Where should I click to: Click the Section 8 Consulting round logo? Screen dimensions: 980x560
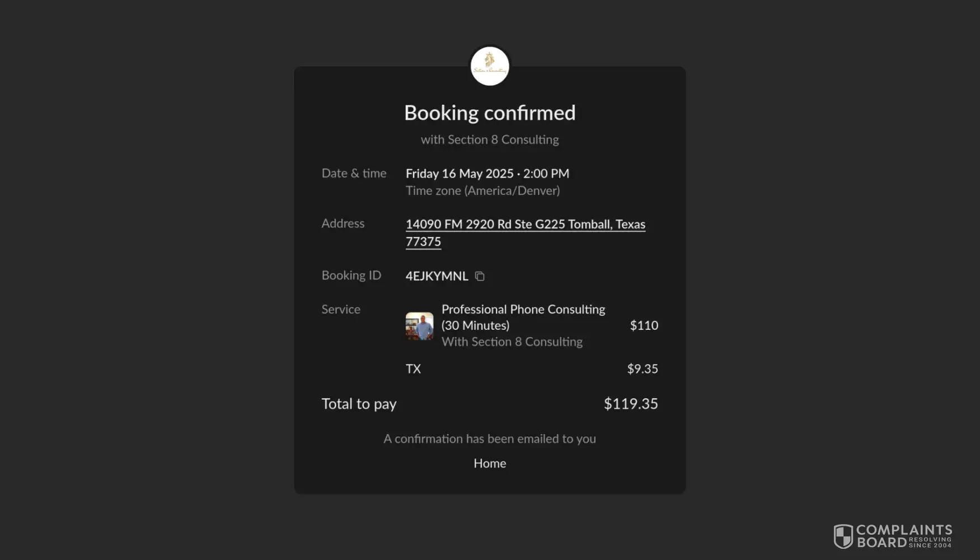point(490,66)
